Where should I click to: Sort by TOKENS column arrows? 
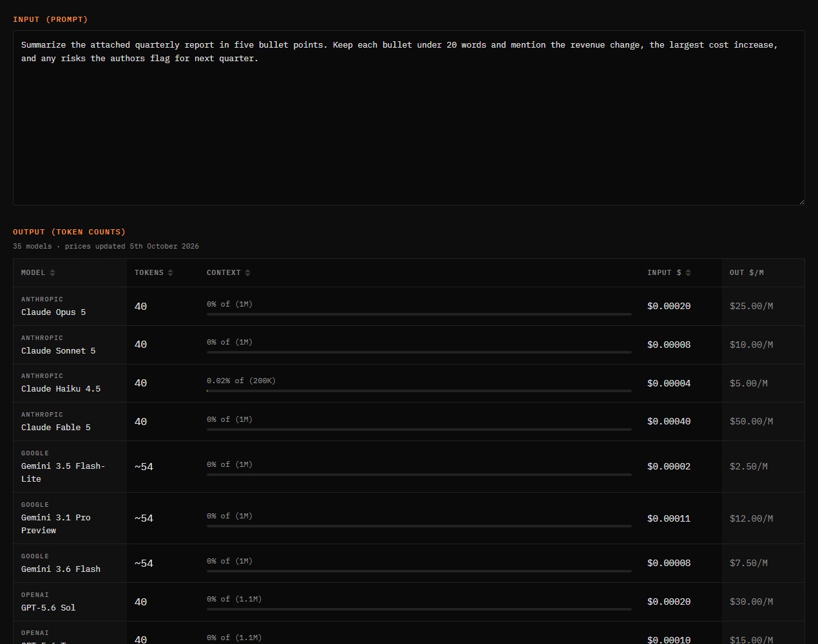[170, 273]
